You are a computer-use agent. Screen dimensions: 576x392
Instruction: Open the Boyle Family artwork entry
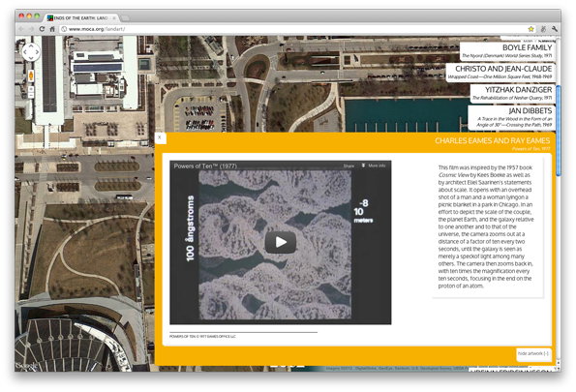point(507,51)
